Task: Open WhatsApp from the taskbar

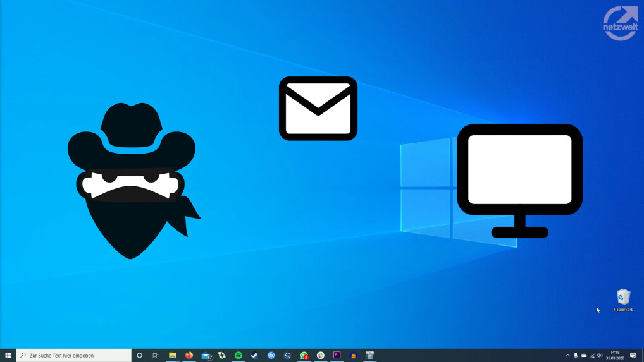Action: click(304, 355)
